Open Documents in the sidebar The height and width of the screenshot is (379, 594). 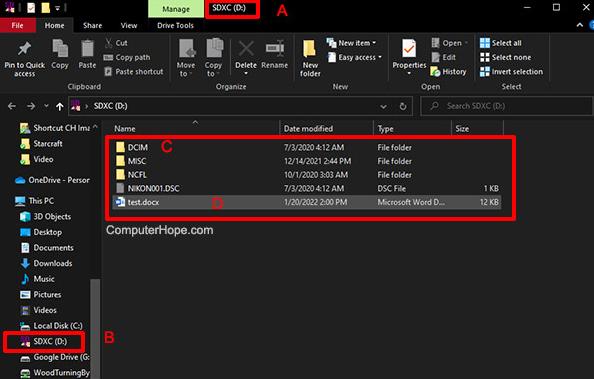(x=47, y=247)
